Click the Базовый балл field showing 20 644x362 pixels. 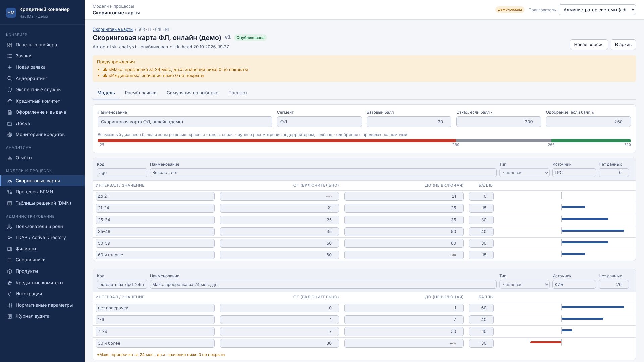(409, 122)
